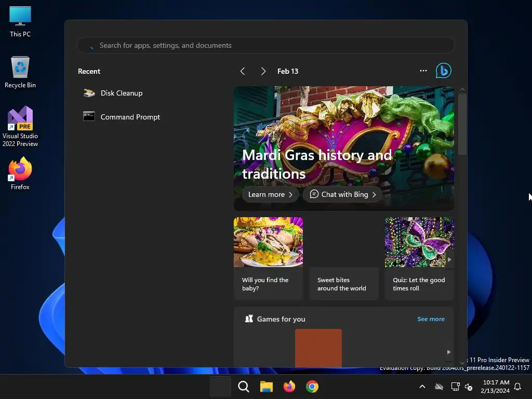Screen dimensions: 532x399
Task: Open Bing chat icon in search panel
Action: pyautogui.click(x=444, y=71)
